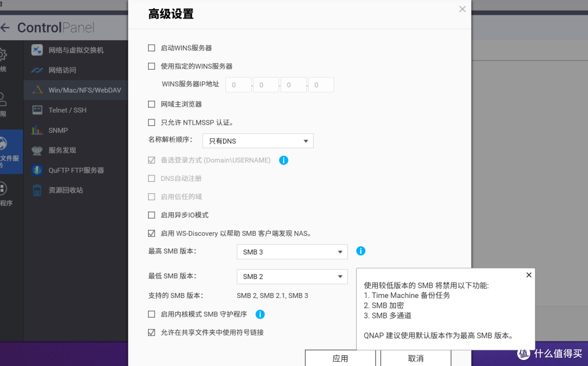Show info for 备选登录方式 option
This screenshot has height=366, width=588.
click(x=284, y=160)
